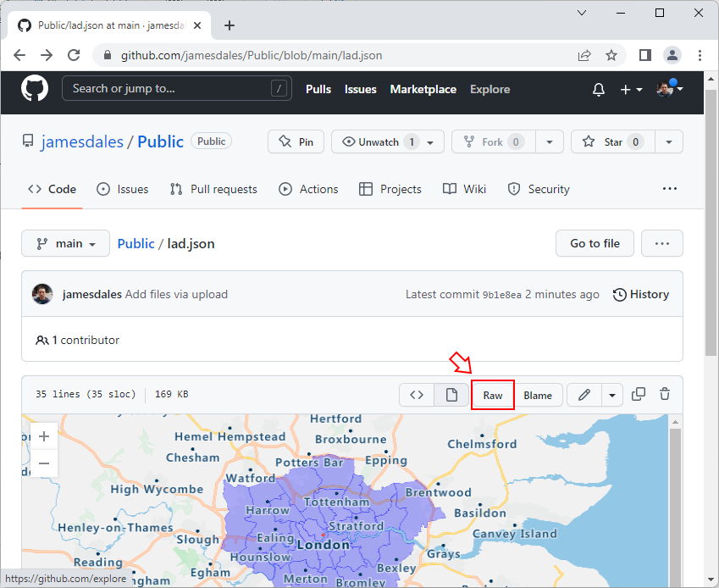Click the browser back arrow
This screenshot has height=588, width=719.
pyautogui.click(x=19, y=56)
